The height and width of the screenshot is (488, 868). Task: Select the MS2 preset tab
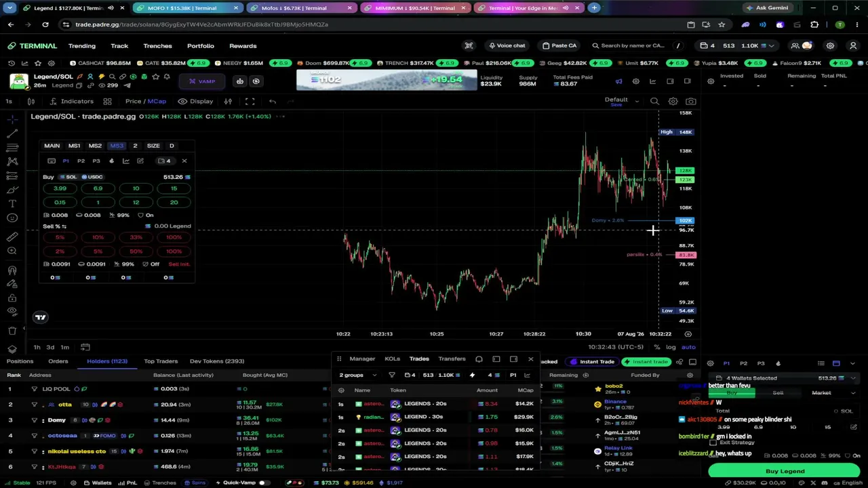point(95,146)
